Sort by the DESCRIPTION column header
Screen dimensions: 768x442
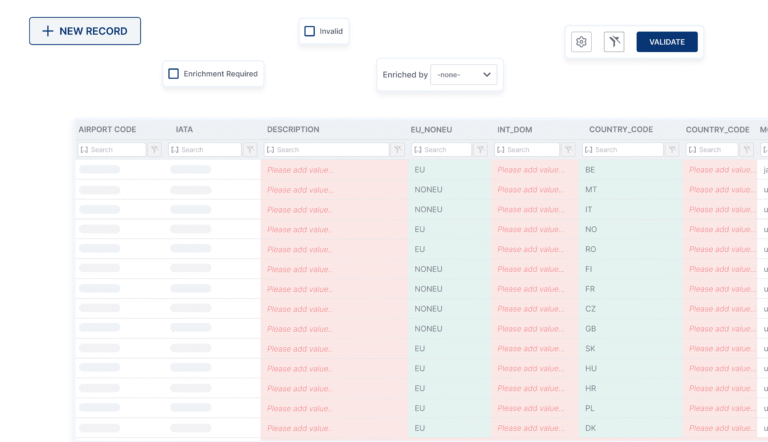[293, 129]
